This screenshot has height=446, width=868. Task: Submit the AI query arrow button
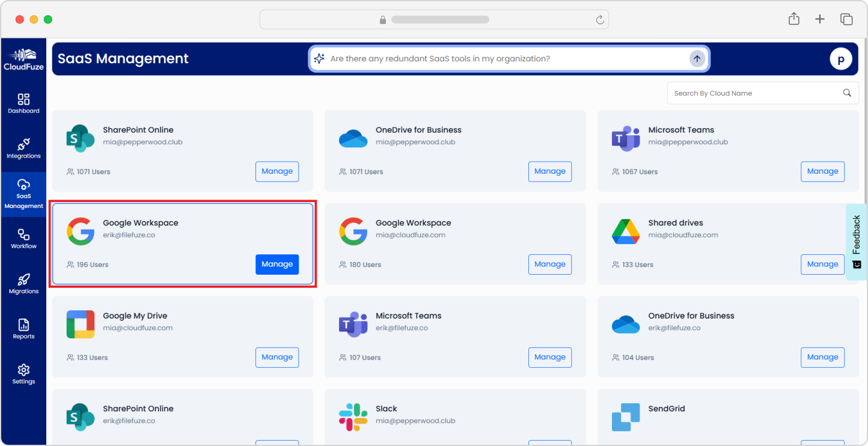[697, 58]
